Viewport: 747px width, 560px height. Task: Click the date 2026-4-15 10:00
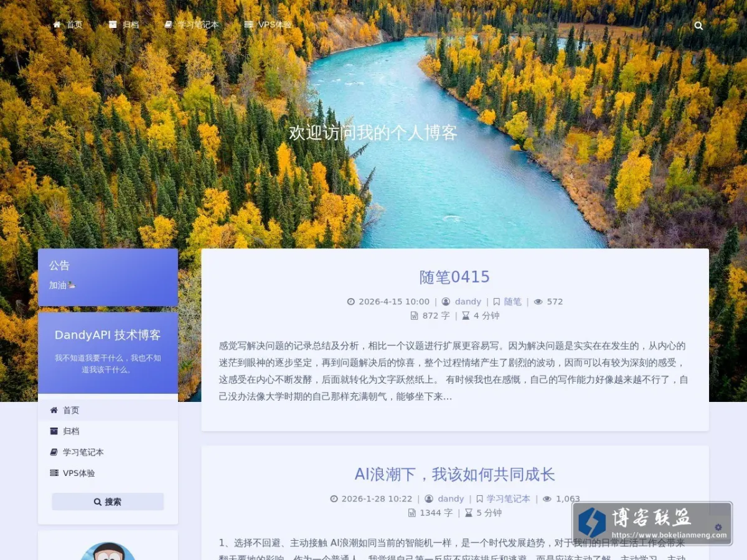[x=393, y=302]
